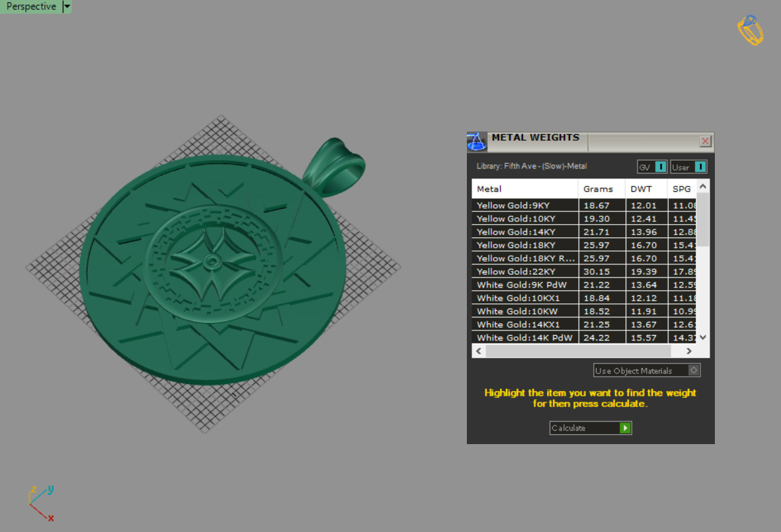781x532 pixels.
Task: Select the Yellow Gold:10KY row
Action: point(584,219)
